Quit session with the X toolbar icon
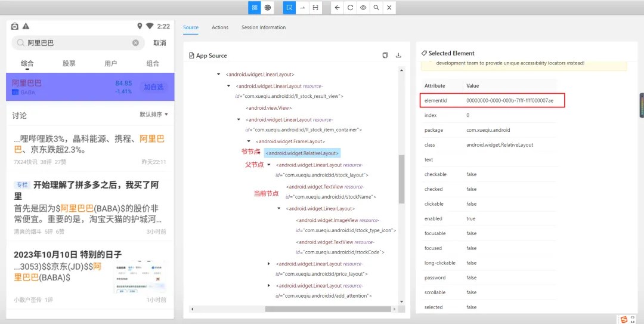 point(389,7)
